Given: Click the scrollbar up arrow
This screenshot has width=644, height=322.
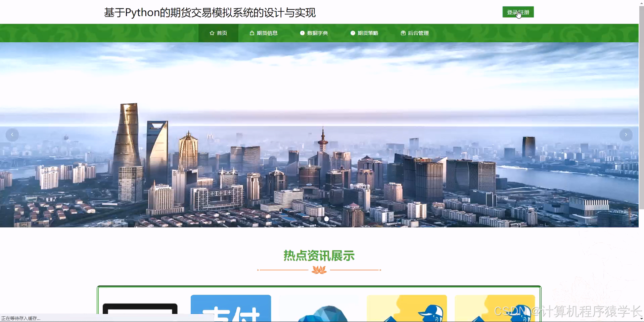Looking at the screenshot, I should click(x=641, y=3).
